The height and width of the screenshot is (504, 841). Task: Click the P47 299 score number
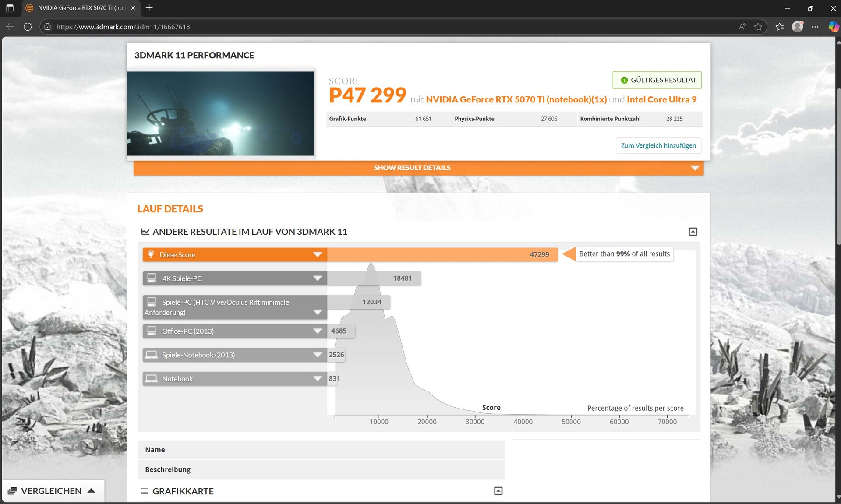click(367, 95)
